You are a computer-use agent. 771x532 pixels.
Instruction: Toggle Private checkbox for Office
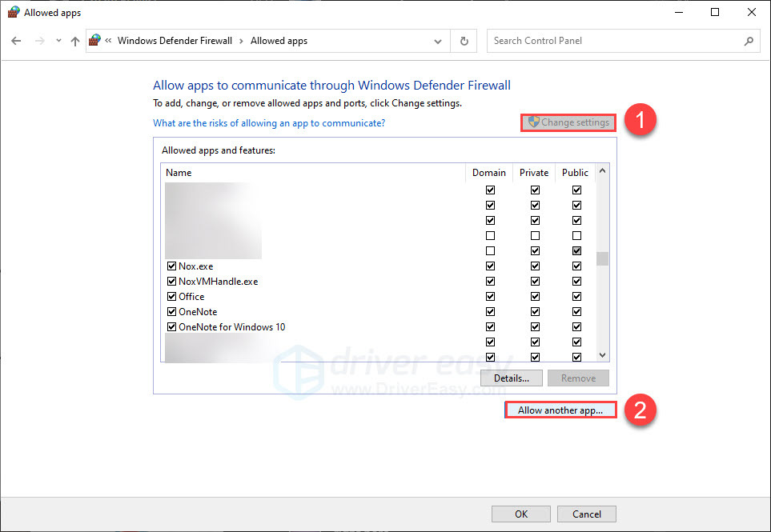[x=535, y=297]
